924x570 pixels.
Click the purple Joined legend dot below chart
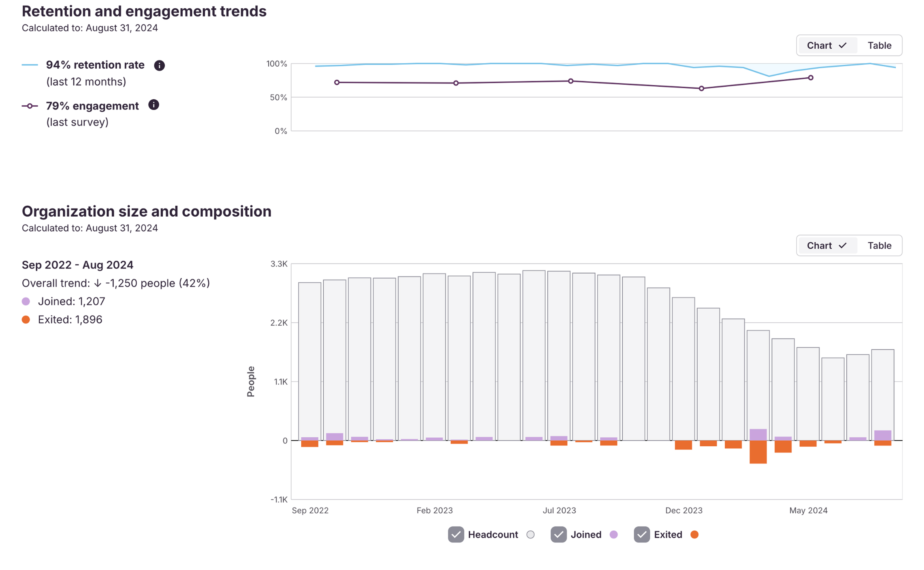tap(614, 535)
